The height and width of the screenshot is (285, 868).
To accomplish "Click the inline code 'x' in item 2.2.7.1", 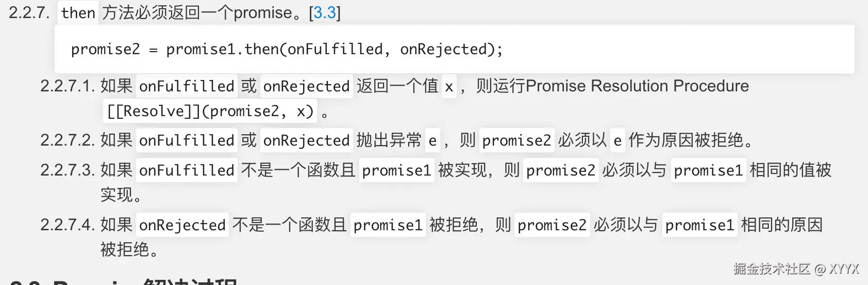I will tap(449, 86).
